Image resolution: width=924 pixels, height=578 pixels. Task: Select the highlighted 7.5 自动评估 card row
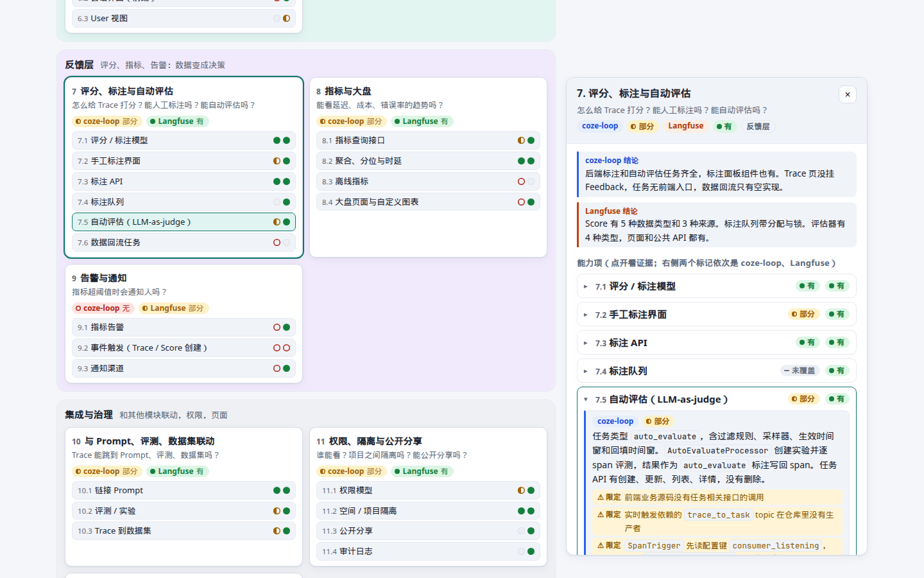[184, 222]
